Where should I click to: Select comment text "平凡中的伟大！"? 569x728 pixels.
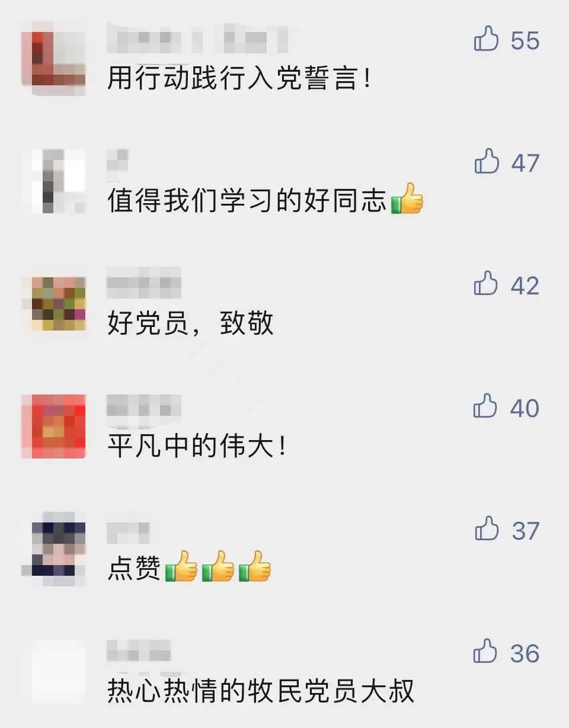(198, 446)
